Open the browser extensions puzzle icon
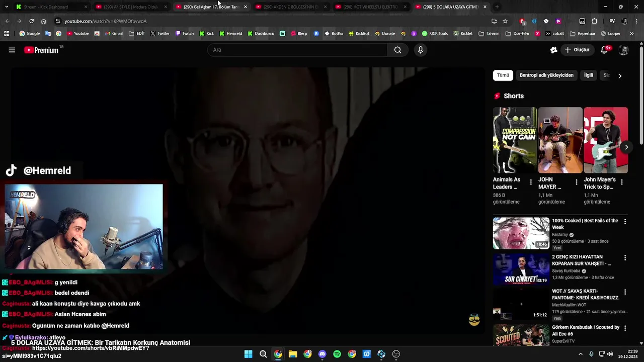Image resolution: width=644 pixels, height=362 pixels. [594, 21]
